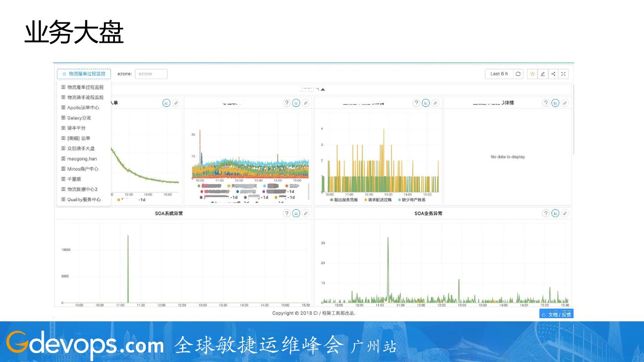Click the chart icon on the No data panel

click(x=555, y=103)
